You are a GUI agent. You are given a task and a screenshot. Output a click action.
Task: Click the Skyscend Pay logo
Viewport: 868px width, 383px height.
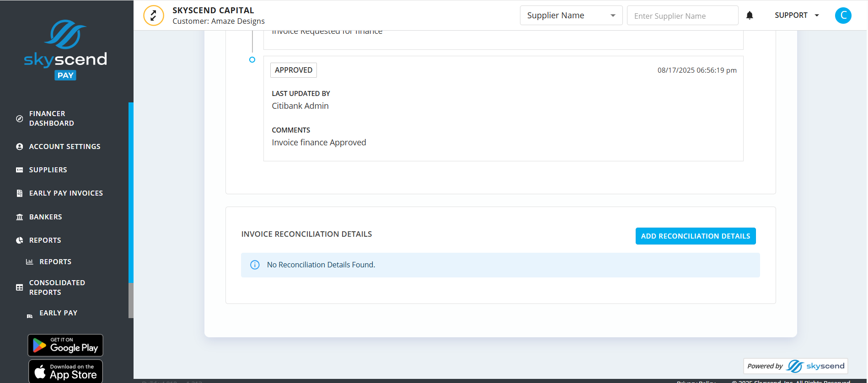tap(65, 50)
